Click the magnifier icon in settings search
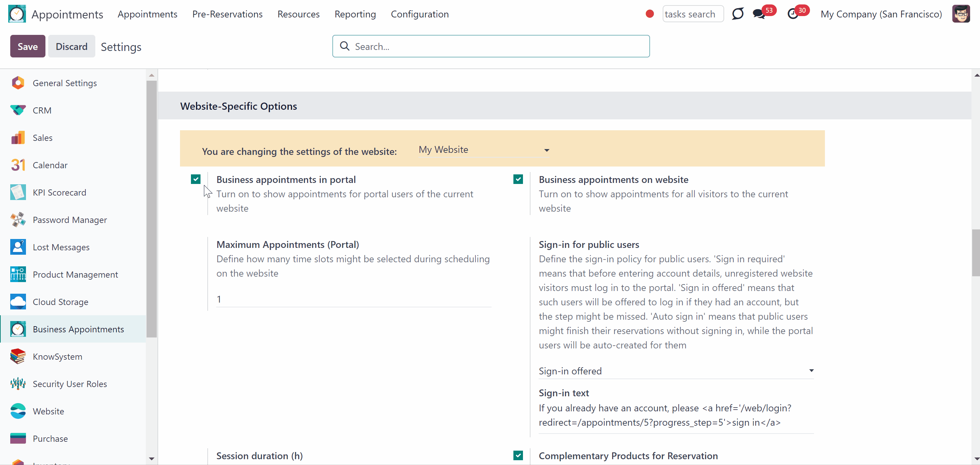Screen dimensions: 980x465 [344, 46]
